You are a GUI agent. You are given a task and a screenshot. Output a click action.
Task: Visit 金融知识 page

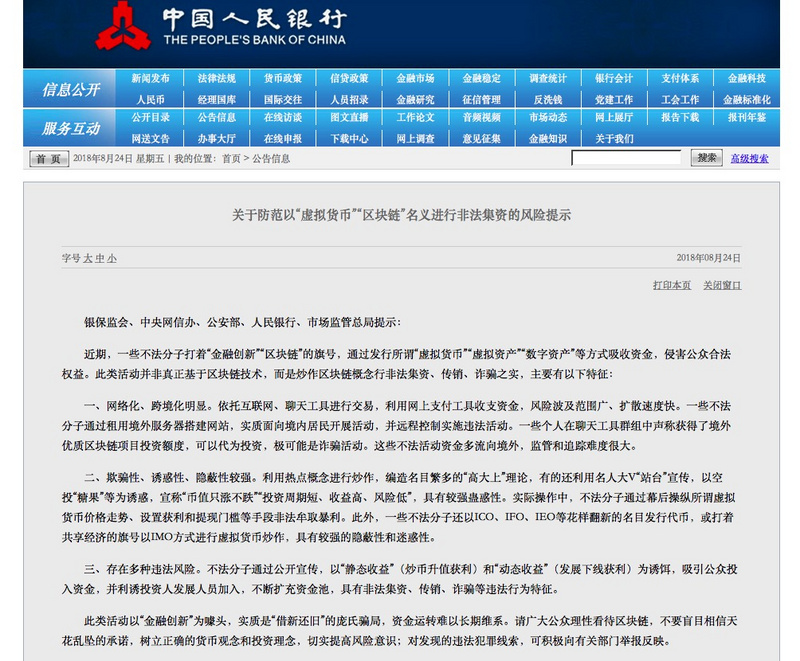[548, 139]
